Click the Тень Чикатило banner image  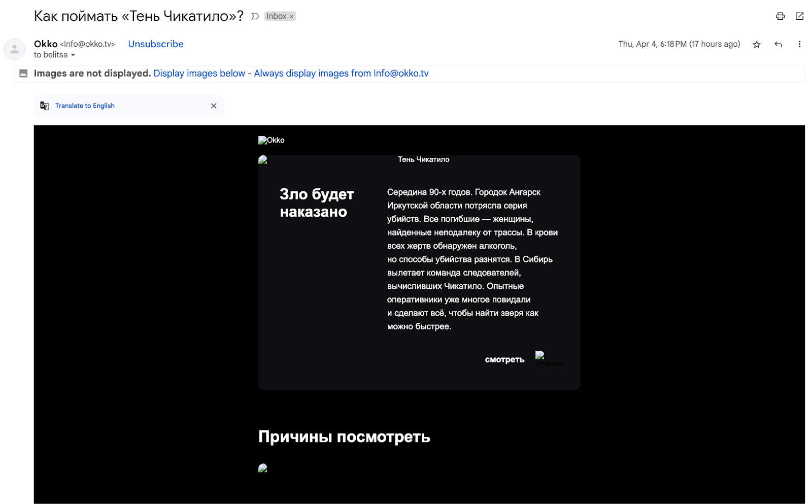pyautogui.click(x=419, y=159)
